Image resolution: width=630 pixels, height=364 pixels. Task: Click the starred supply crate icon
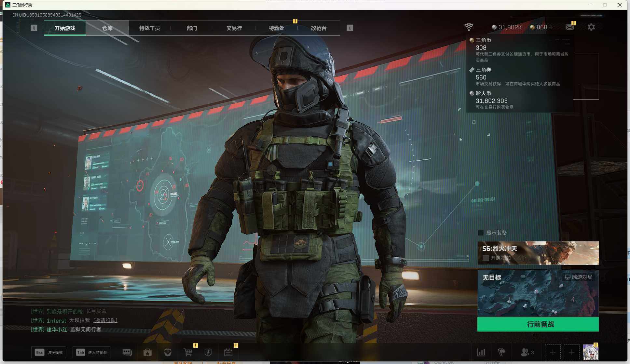[147, 352]
